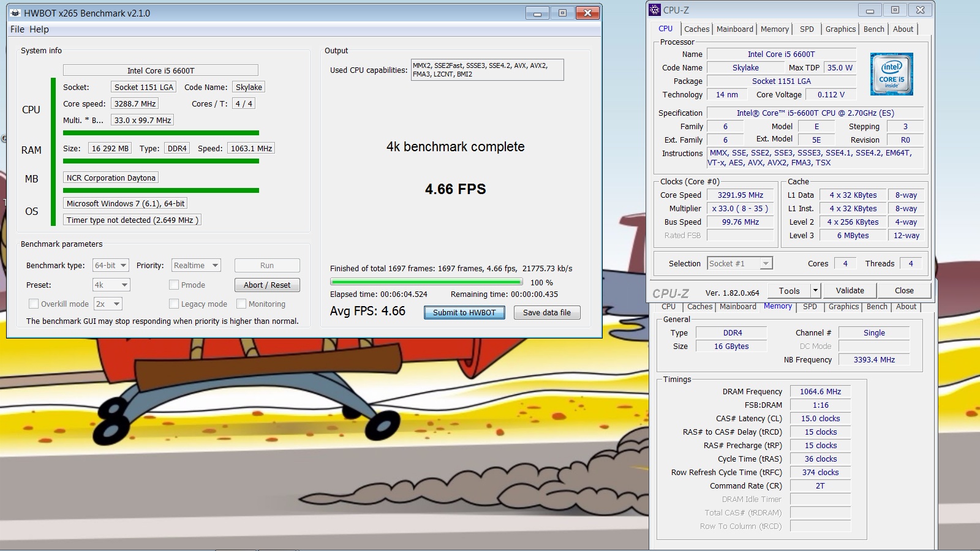This screenshot has height=551, width=980.
Task: Switch to the Graphics tab in top CPU-Z window
Action: 840,29
